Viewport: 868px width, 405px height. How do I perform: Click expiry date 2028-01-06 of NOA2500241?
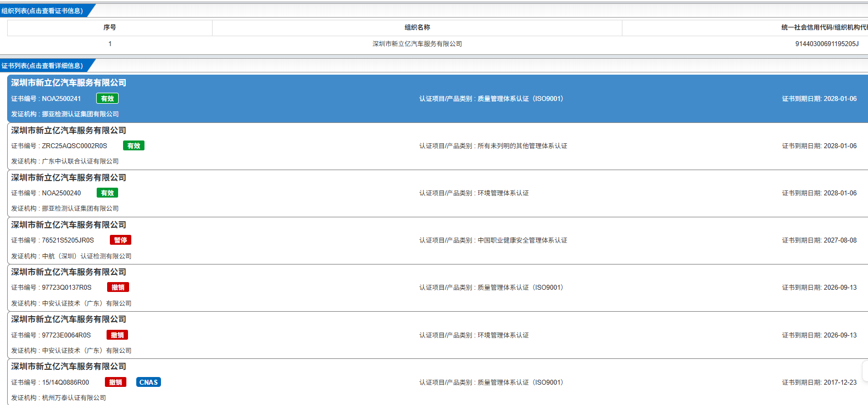(x=840, y=99)
